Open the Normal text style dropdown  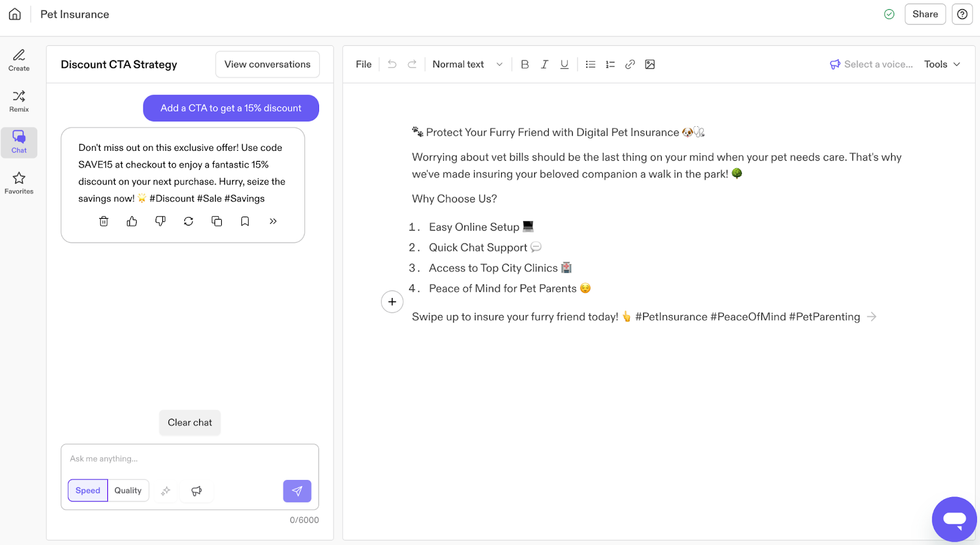pyautogui.click(x=467, y=64)
